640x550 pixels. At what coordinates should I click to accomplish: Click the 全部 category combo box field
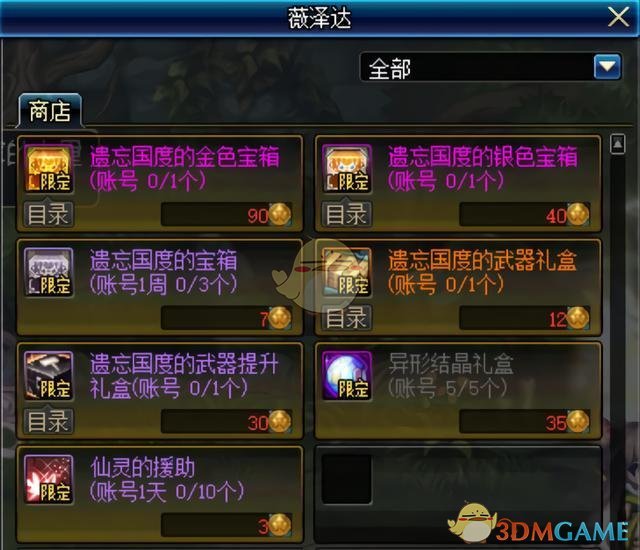click(x=491, y=67)
